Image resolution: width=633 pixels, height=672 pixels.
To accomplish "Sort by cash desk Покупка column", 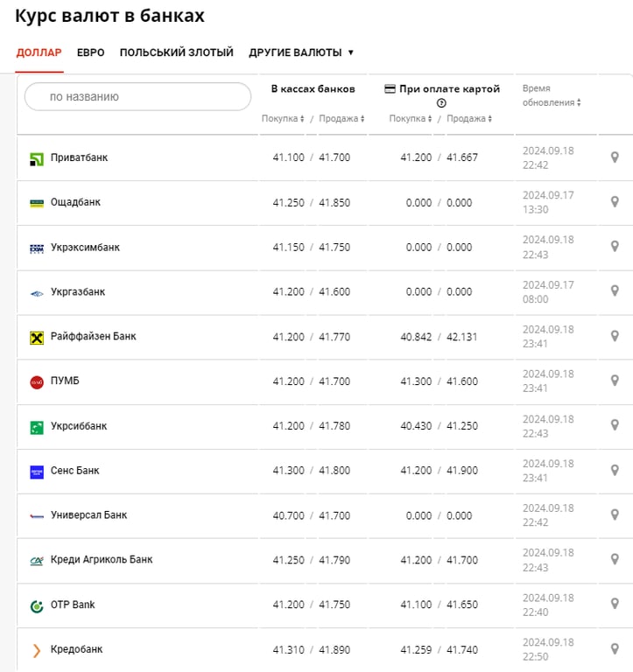I will (283, 119).
